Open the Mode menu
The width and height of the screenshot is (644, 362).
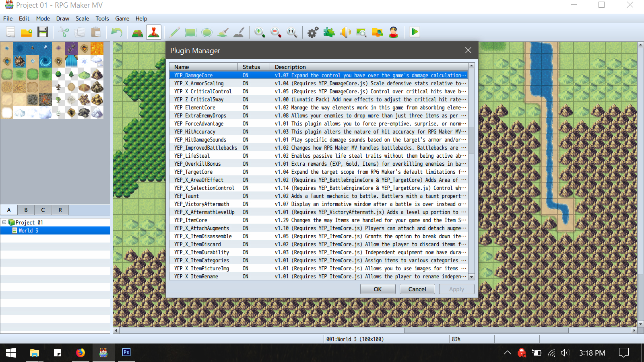coord(43,19)
